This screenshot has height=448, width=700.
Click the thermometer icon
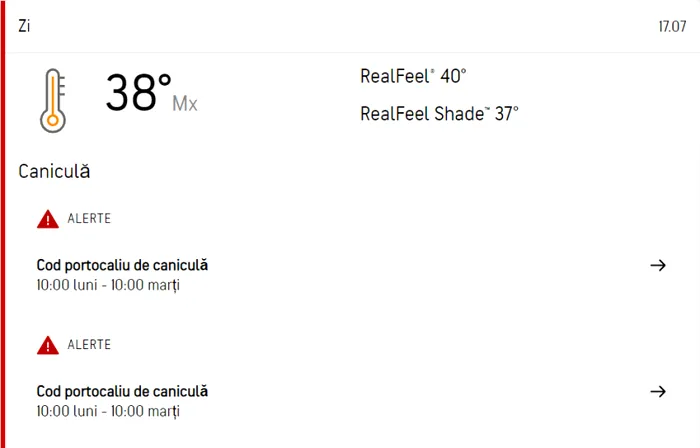click(x=52, y=100)
